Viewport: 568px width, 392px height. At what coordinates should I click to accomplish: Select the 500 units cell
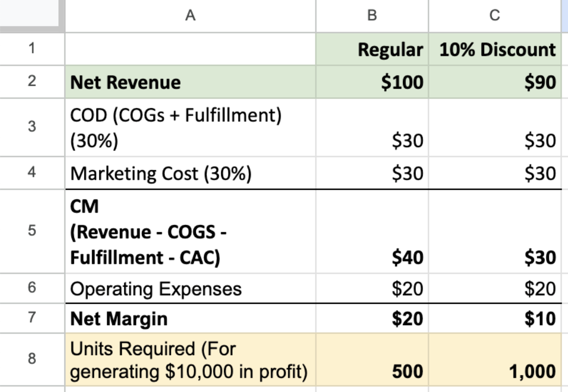pyautogui.click(x=372, y=359)
